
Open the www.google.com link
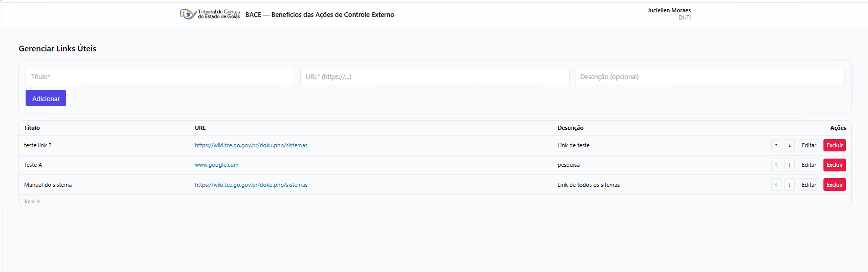pyautogui.click(x=216, y=165)
